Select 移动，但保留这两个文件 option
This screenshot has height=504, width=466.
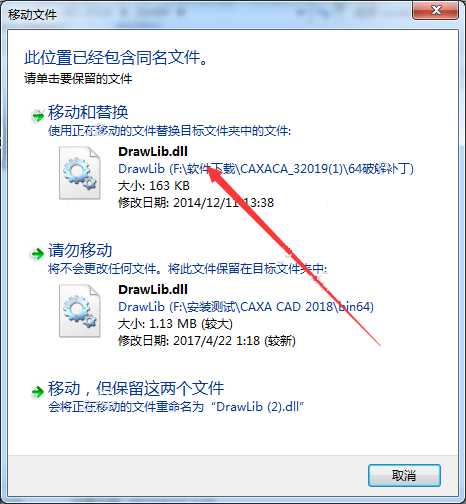(x=136, y=388)
